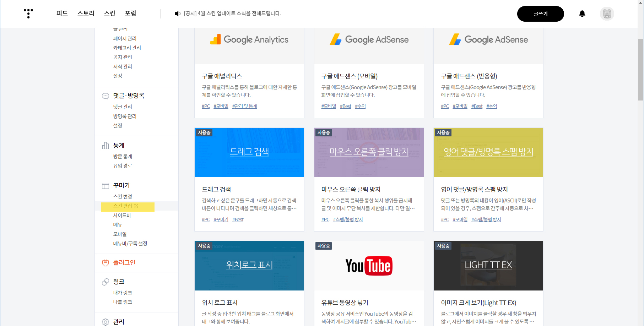Click the 유튜브 동영상 넣기 card title
The width and height of the screenshot is (644, 326).
345,303
